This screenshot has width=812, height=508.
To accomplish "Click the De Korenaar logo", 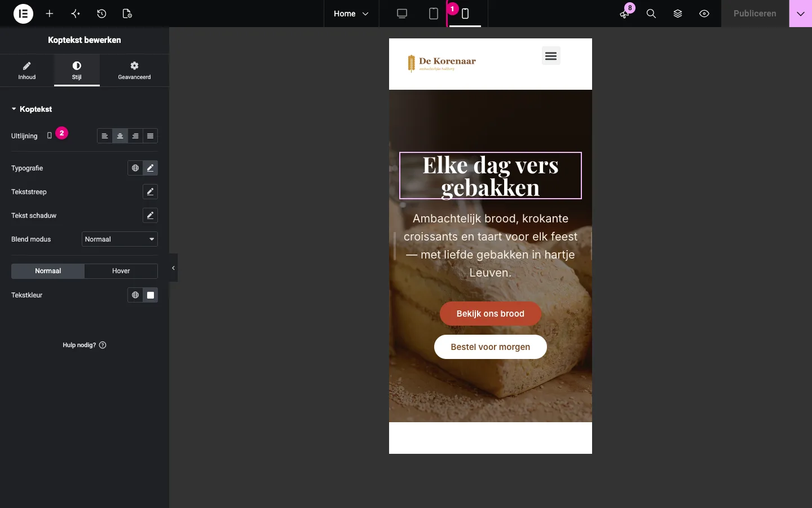I will click(442, 63).
